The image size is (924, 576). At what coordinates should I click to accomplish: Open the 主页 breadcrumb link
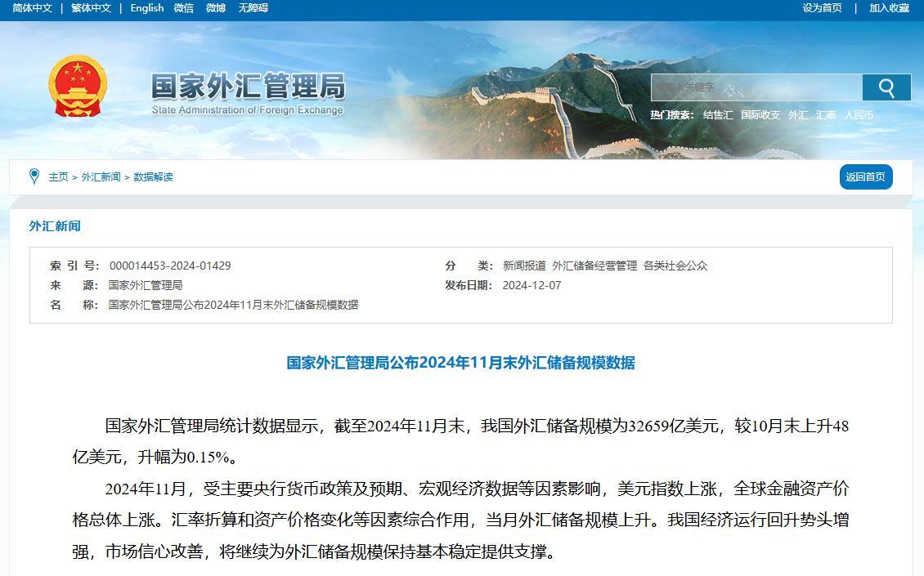[60, 176]
